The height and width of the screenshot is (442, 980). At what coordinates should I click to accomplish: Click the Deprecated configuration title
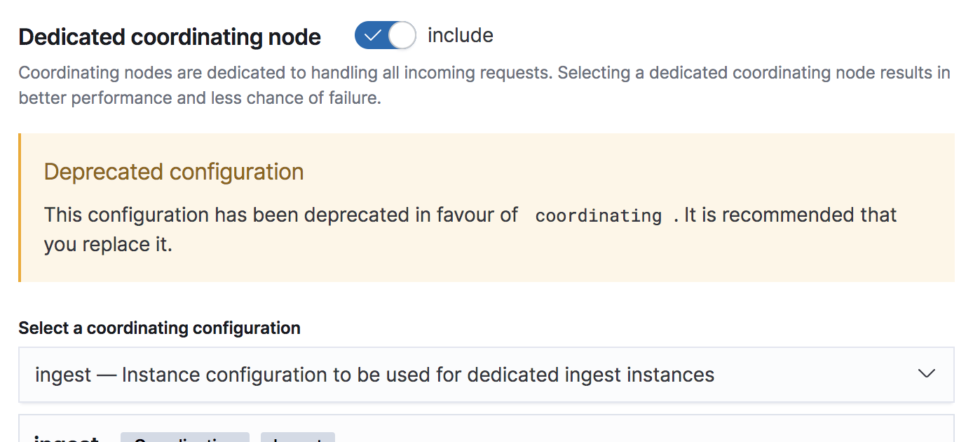173,171
